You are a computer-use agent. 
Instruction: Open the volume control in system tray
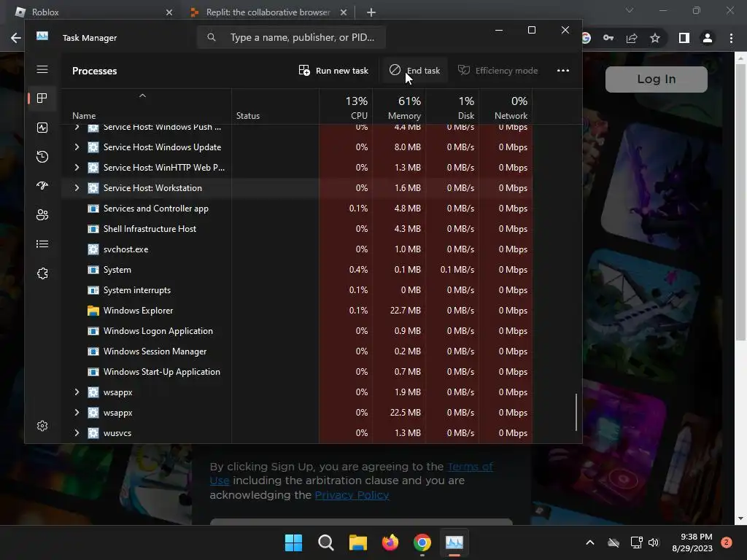(x=654, y=542)
